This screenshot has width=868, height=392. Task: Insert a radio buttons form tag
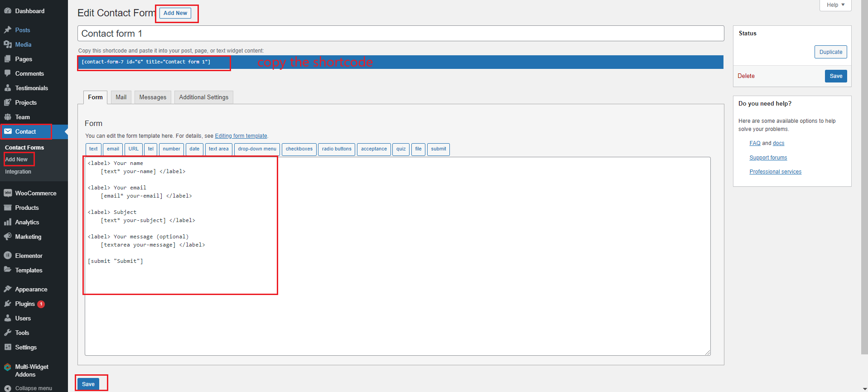337,149
